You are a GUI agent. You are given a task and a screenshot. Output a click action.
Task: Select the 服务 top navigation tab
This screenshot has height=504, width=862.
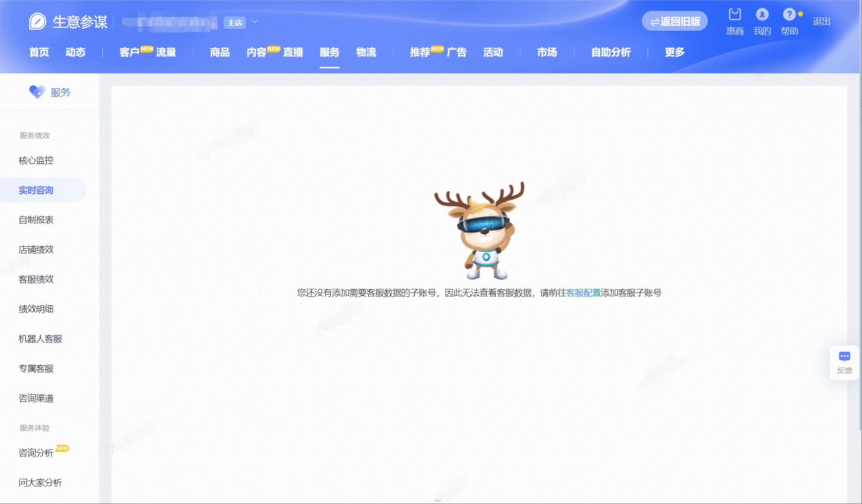tap(330, 53)
